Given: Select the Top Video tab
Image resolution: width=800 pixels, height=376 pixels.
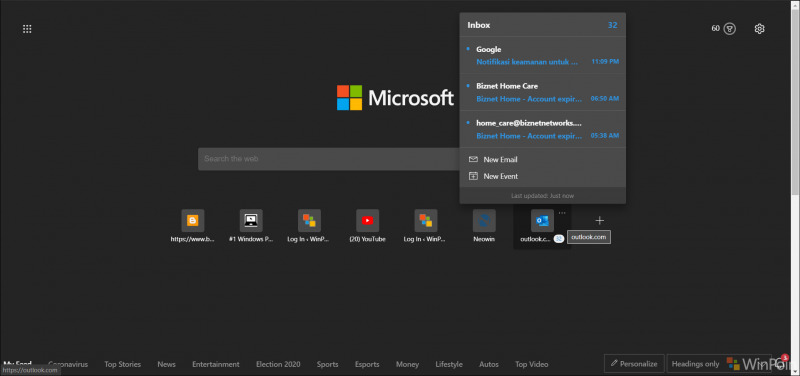Looking at the screenshot, I should pos(532,364).
